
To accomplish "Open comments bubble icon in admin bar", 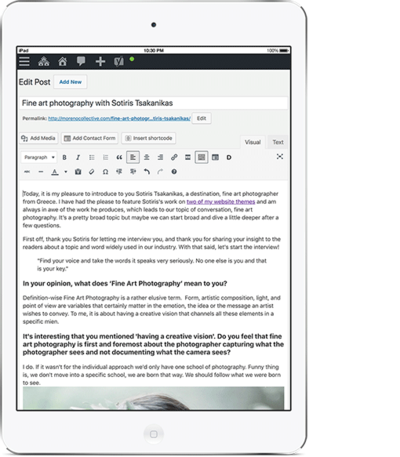I will (x=81, y=61).
